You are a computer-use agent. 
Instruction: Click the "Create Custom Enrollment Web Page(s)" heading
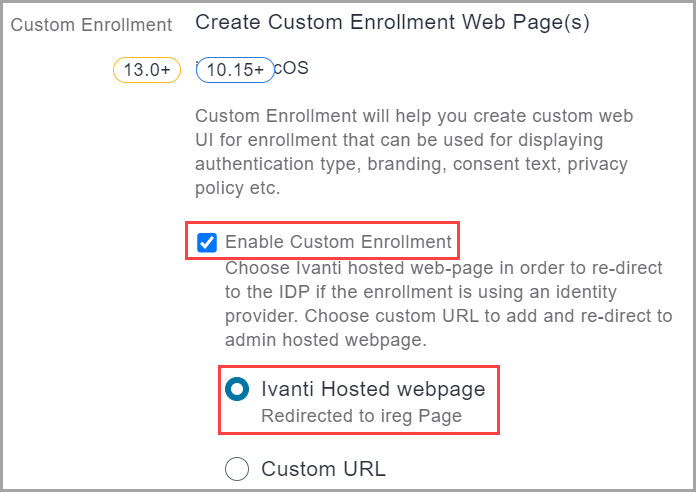coord(391,23)
